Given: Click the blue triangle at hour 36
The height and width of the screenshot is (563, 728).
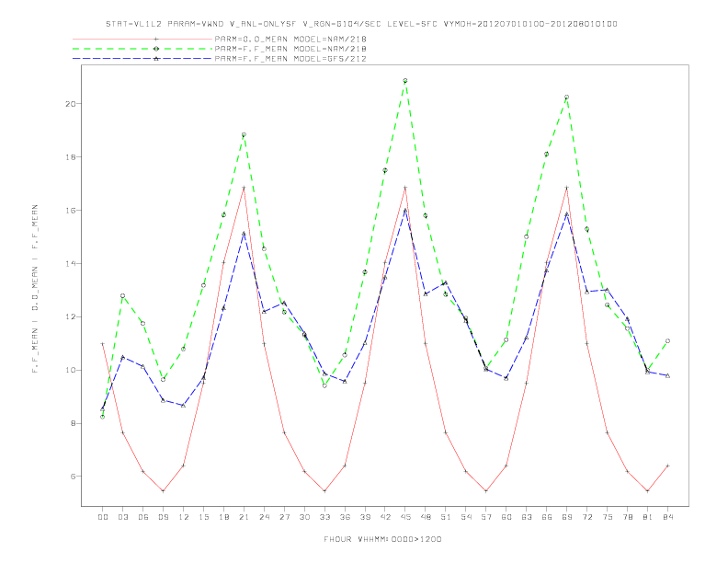Looking at the screenshot, I should 345,382.
